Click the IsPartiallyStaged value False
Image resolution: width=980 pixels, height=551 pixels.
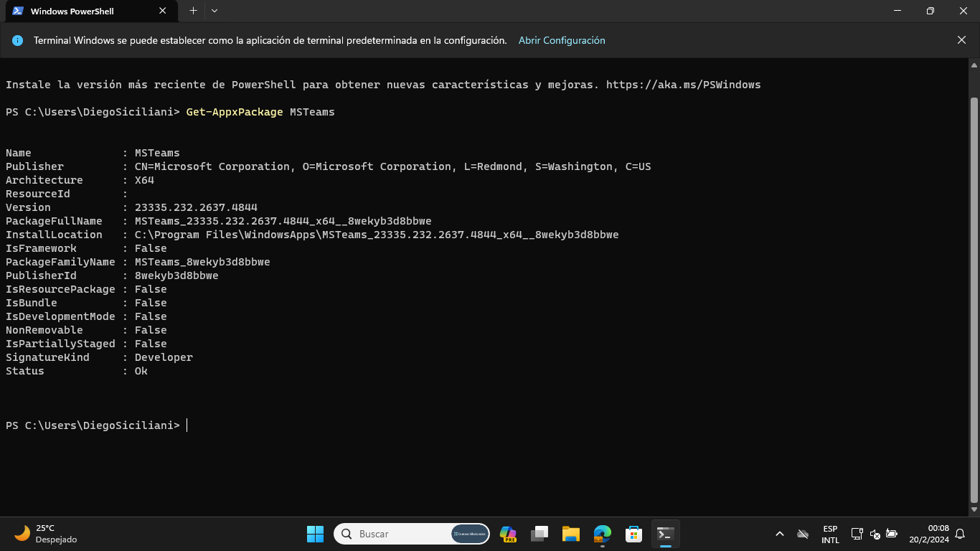tap(151, 344)
